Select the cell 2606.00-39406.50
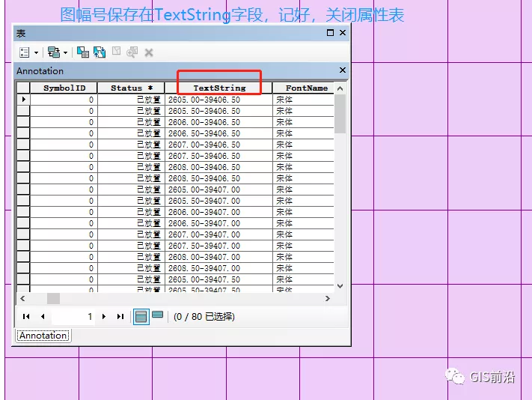The image size is (532, 400). [218, 122]
